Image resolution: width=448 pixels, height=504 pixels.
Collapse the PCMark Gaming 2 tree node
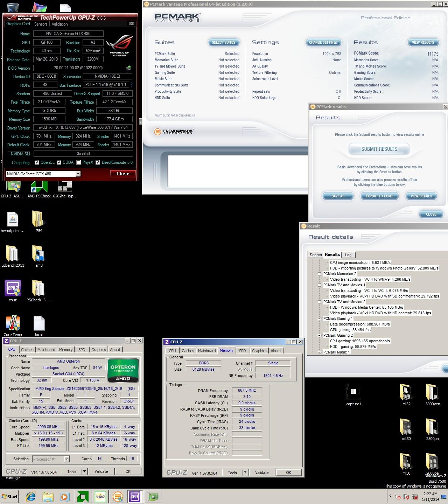click(319, 336)
